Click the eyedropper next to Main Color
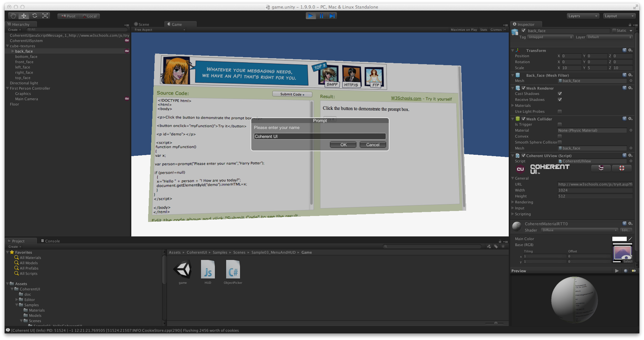Screen dimensions: 644x340 click(x=630, y=239)
